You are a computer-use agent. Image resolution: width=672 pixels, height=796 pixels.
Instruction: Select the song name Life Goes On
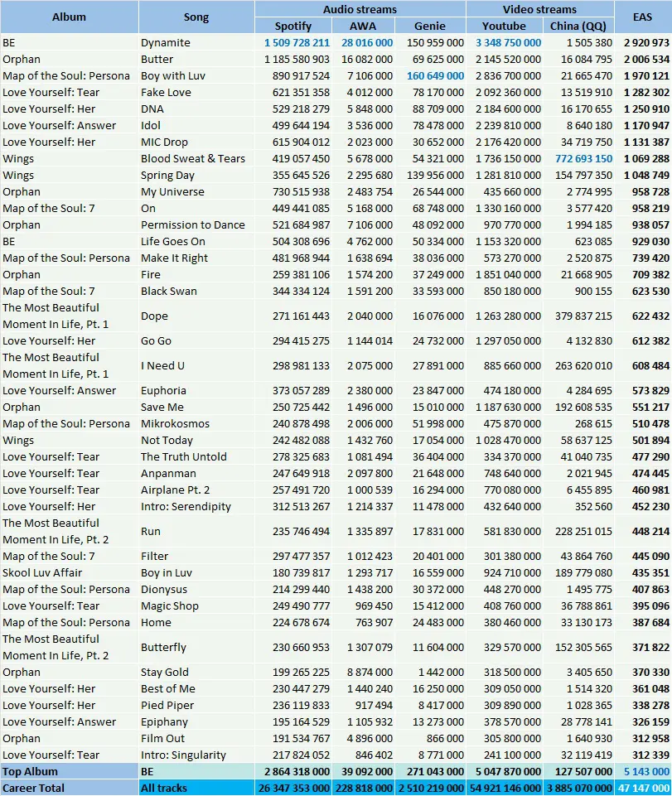pos(173,241)
